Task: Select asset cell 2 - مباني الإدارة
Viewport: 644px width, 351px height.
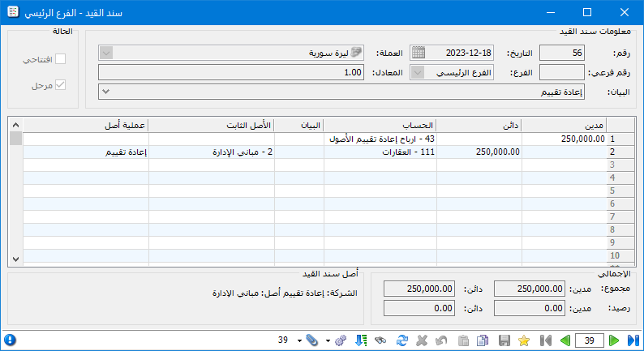Action: pos(212,152)
